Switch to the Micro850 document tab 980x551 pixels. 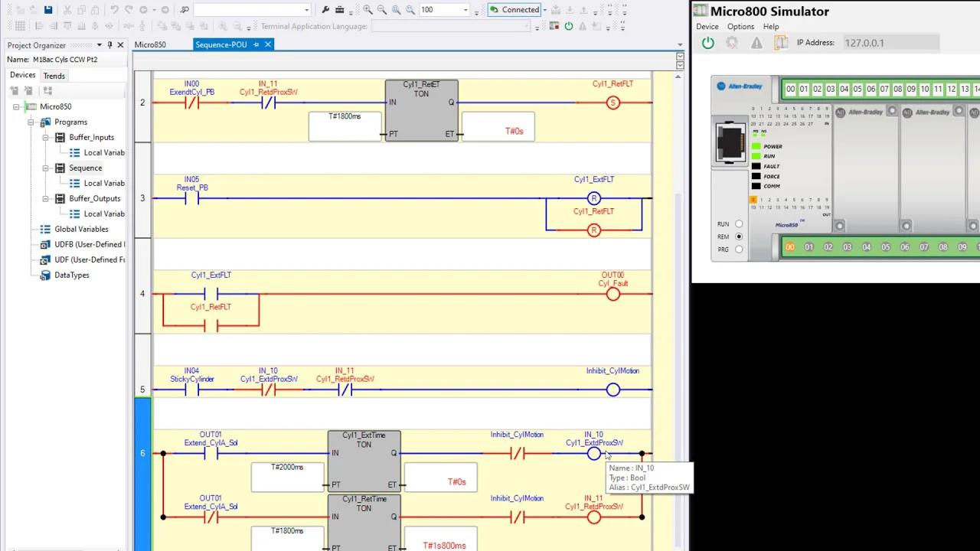(150, 44)
